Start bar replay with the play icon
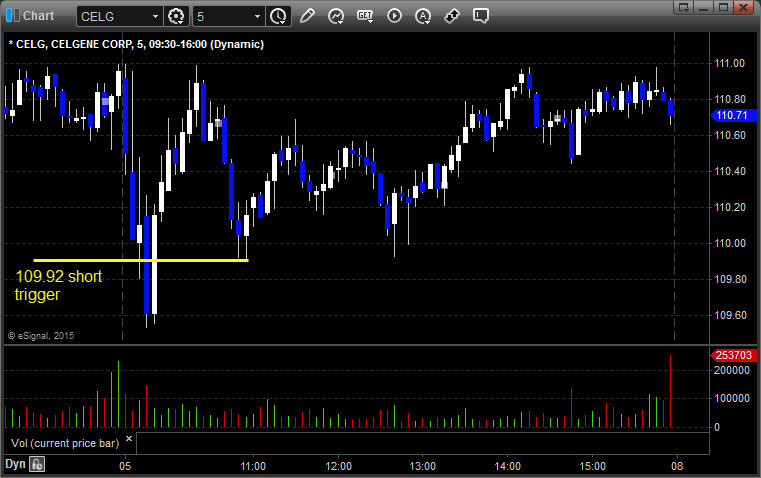The height and width of the screenshot is (478, 761). click(394, 16)
